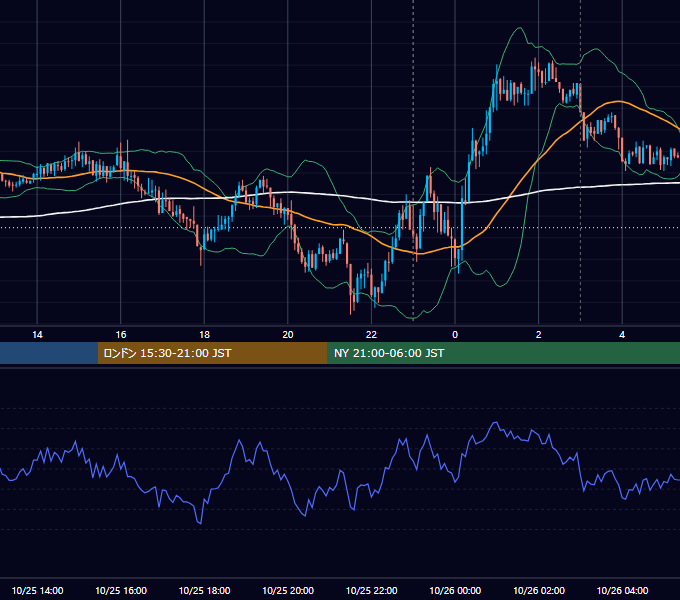680x600 pixels.
Task: Click hour label 0 on price axis
Action: [x=455, y=335]
